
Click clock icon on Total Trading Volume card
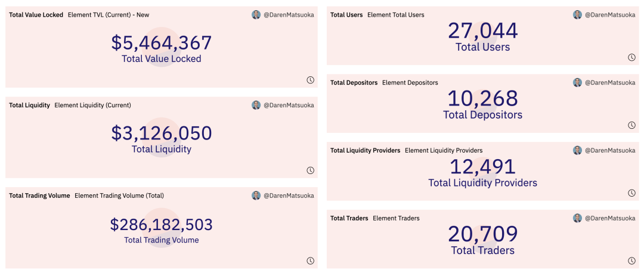[310, 260]
